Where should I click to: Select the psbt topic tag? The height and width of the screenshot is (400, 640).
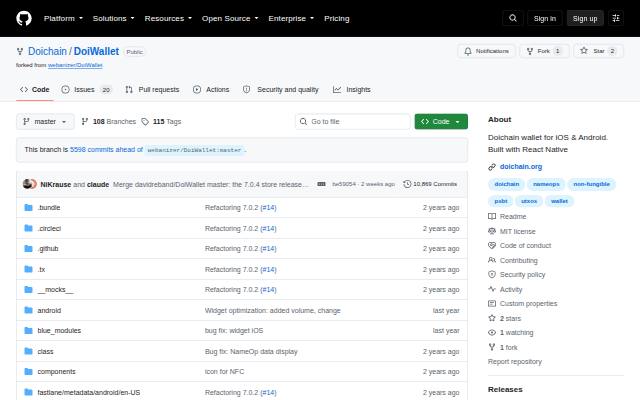pos(501,201)
